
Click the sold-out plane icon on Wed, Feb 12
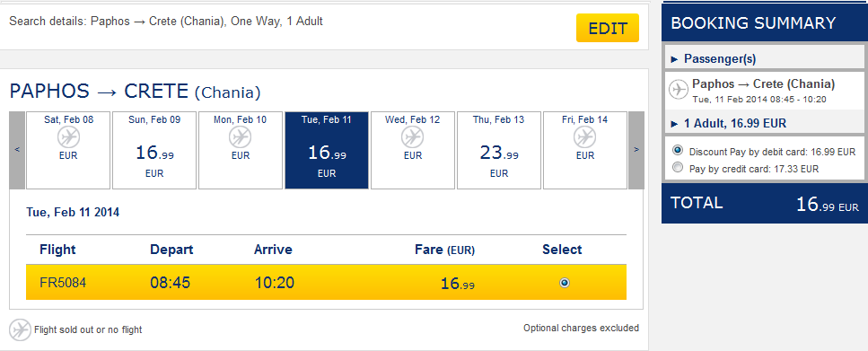point(412,136)
